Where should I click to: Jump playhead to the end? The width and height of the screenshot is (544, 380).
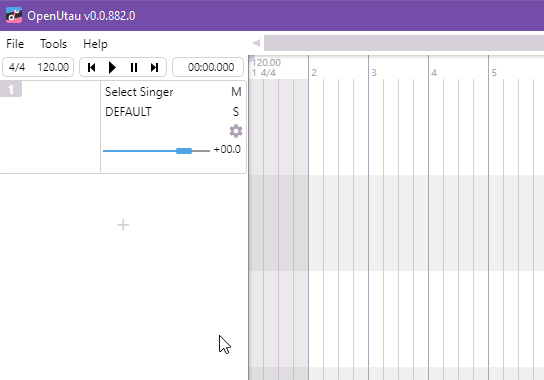(x=154, y=67)
